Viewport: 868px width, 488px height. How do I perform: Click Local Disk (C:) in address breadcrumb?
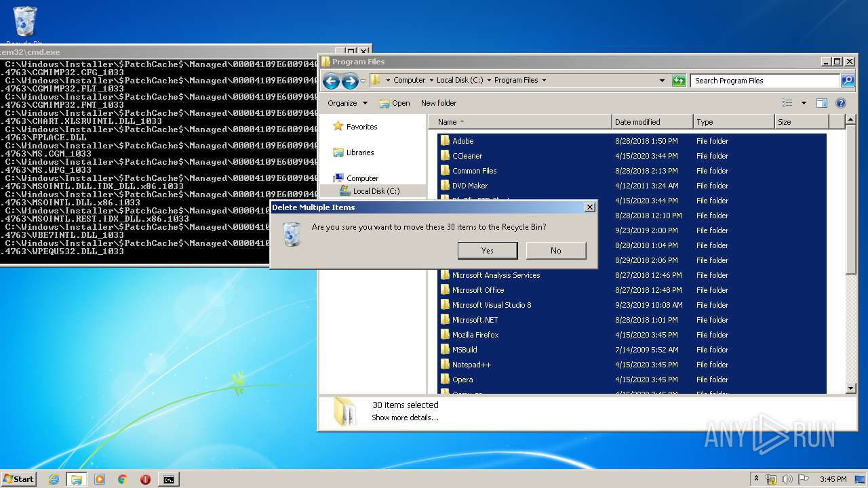tap(460, 80)
